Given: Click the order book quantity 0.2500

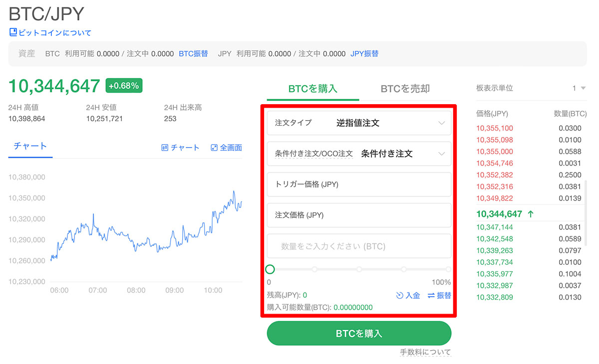Looking at the screenshot, I should pos(570,175).
